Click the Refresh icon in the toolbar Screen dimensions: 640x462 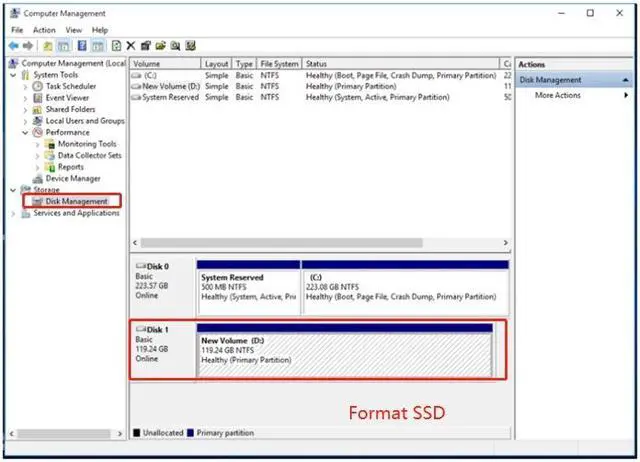pos(117,45)
